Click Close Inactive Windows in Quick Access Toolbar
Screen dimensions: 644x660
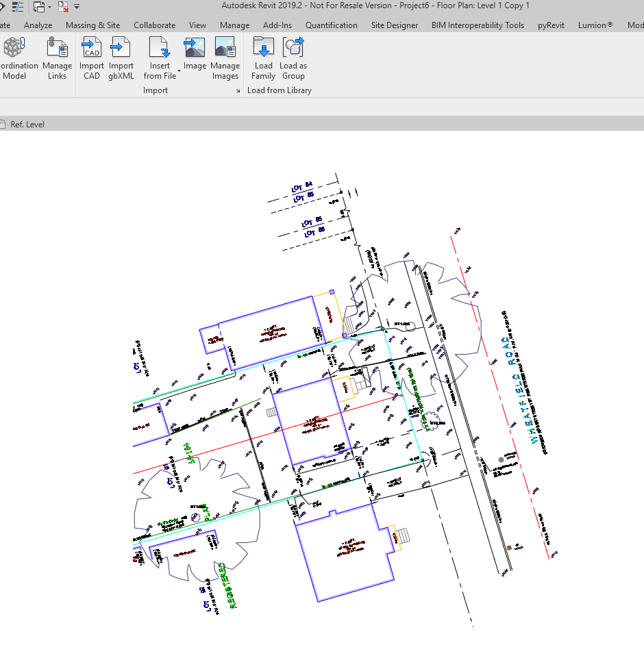coord(62,6)
